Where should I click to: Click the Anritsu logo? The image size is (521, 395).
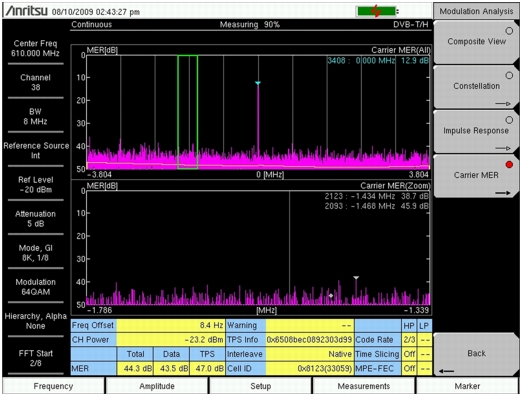coord(26,11)
